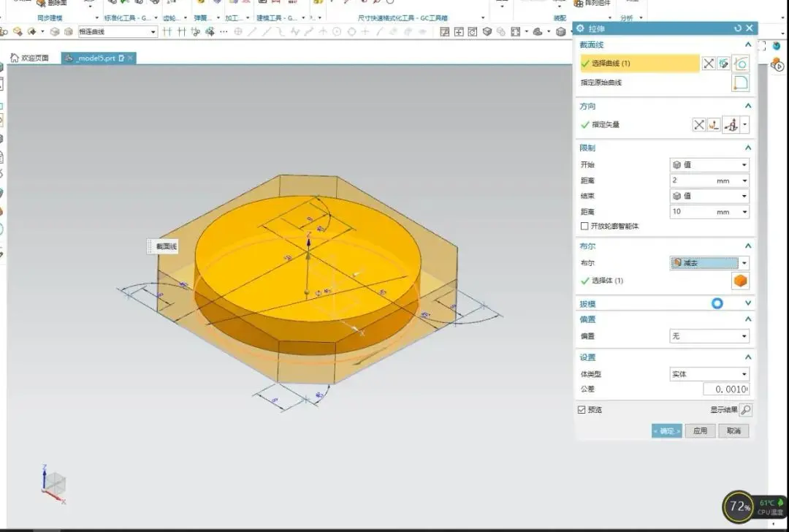
Task: Click the 应用 button
Action: [x=700, y=431]
